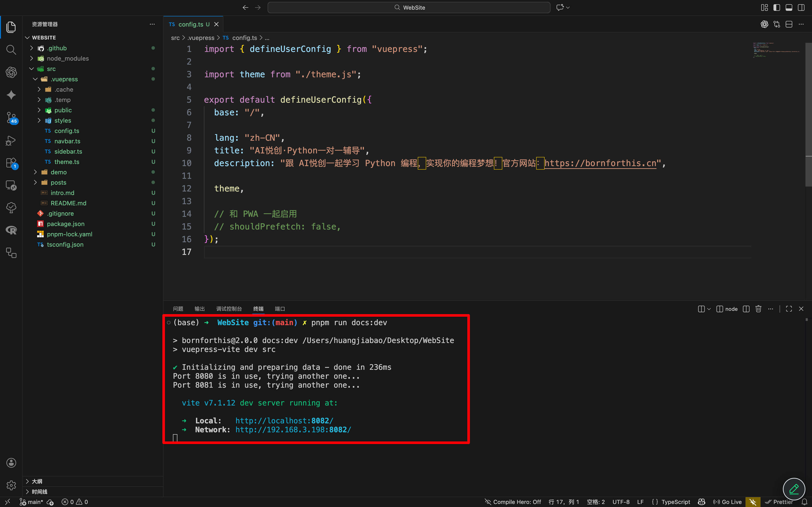812x507 pixels.
Task: Toggle Compile Hero in status bar
Action: (x=513, y=502)
